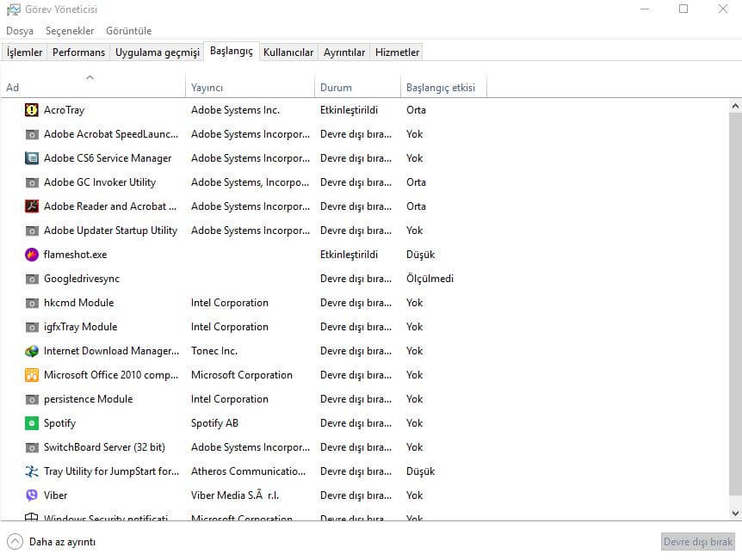Select the Adobe Updater Startup Utility icon
This screenshot has width=742, height=560.
pyautogui.click(x=31, y=231)
